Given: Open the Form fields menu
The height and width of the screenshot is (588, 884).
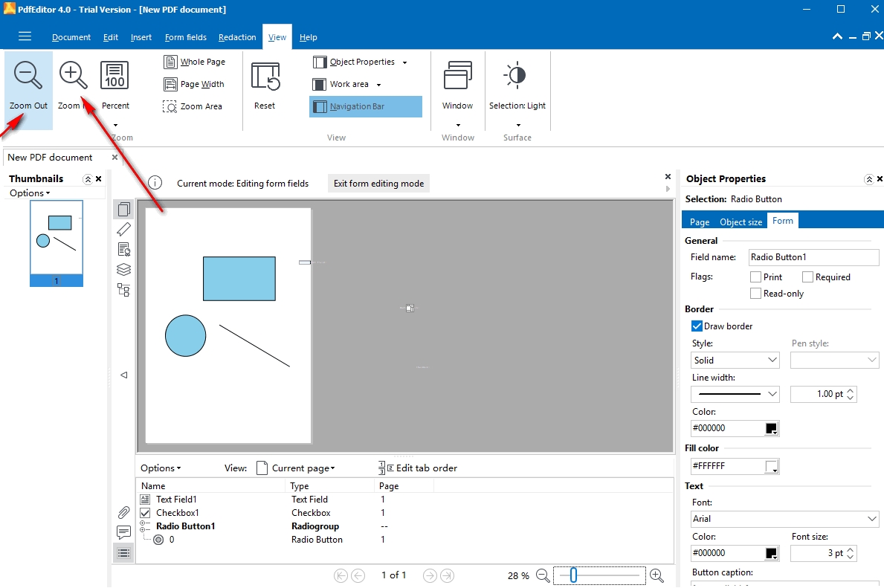Looking at the screenshot, I should pyautogui.click(x=185, y=37).
